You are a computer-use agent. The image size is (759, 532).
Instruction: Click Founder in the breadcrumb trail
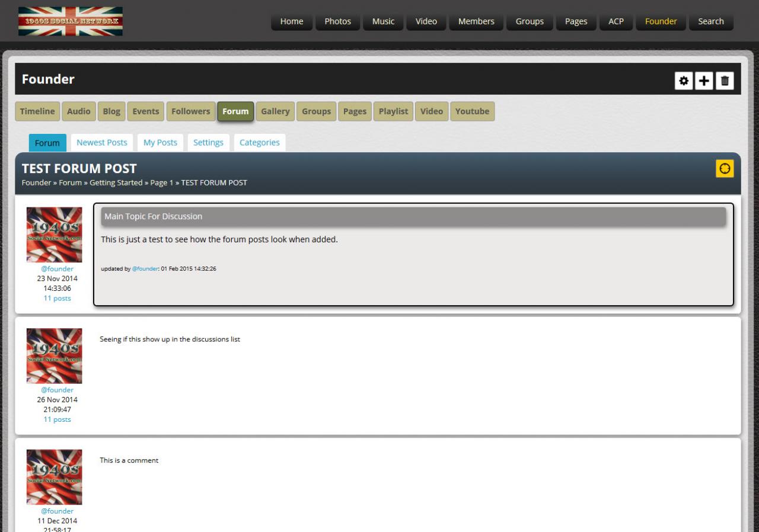37,182
